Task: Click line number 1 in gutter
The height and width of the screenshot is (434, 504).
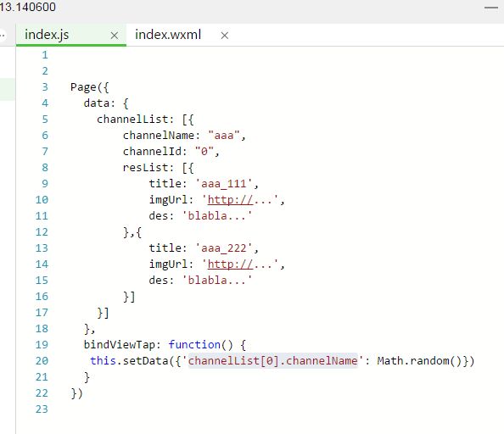Action: [x=45, y=55]
